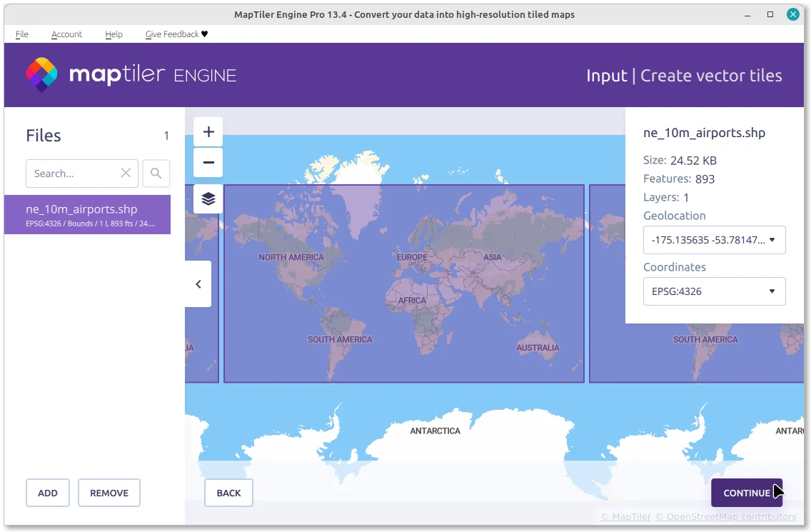Proceed by clicking CONTINUE
The width and height of the screenshot is (811, 532).
pyautogui.click(x=746, y=493)
